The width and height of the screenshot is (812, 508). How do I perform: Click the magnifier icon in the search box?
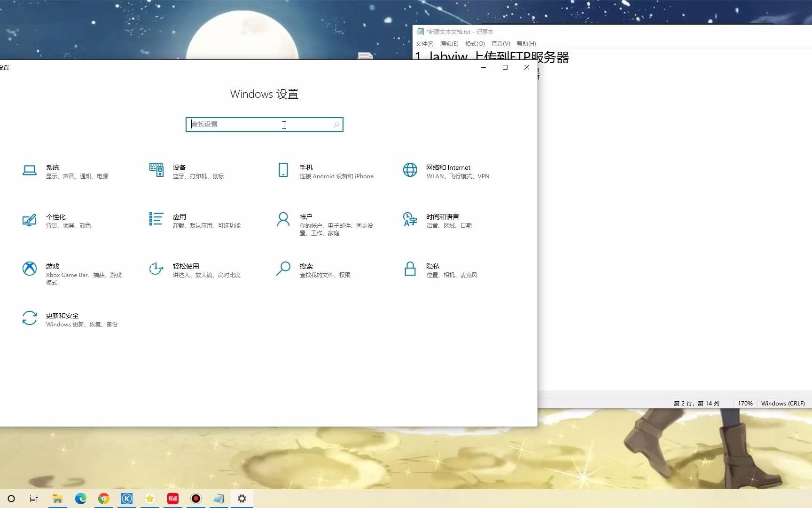pyautogui.click(x=336, y=125)
